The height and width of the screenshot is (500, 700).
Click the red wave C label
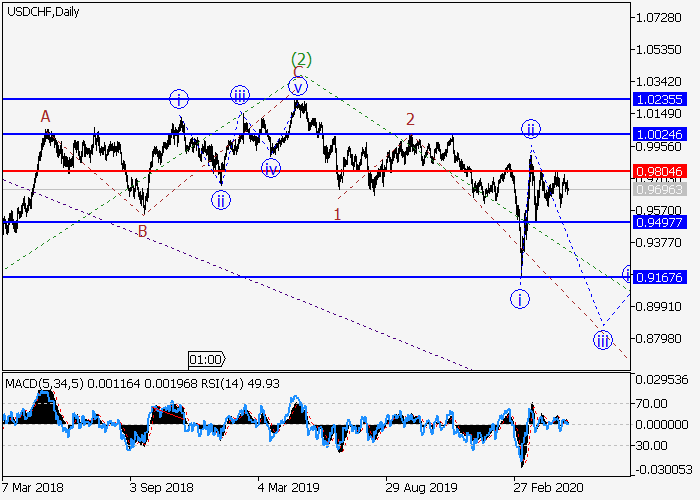(x=298, y=71)
